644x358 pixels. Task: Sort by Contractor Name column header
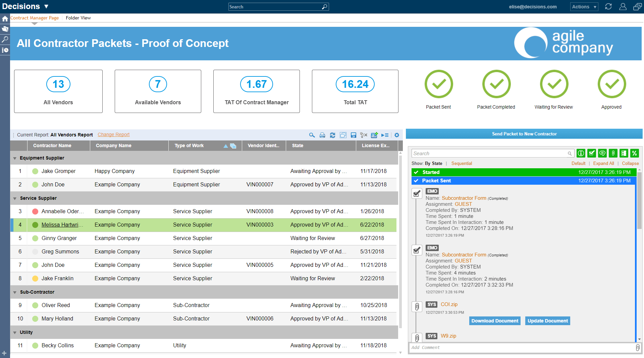click(52, 145)
